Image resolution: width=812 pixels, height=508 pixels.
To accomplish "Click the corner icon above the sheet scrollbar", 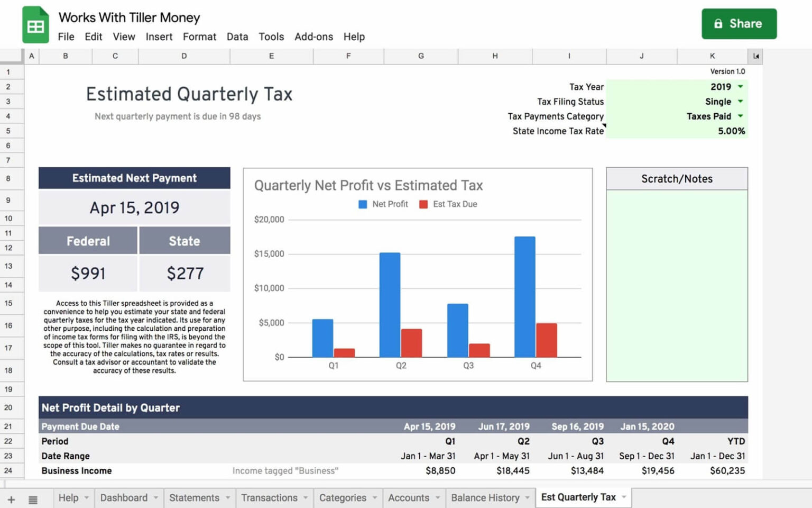I will click(755, 56).
